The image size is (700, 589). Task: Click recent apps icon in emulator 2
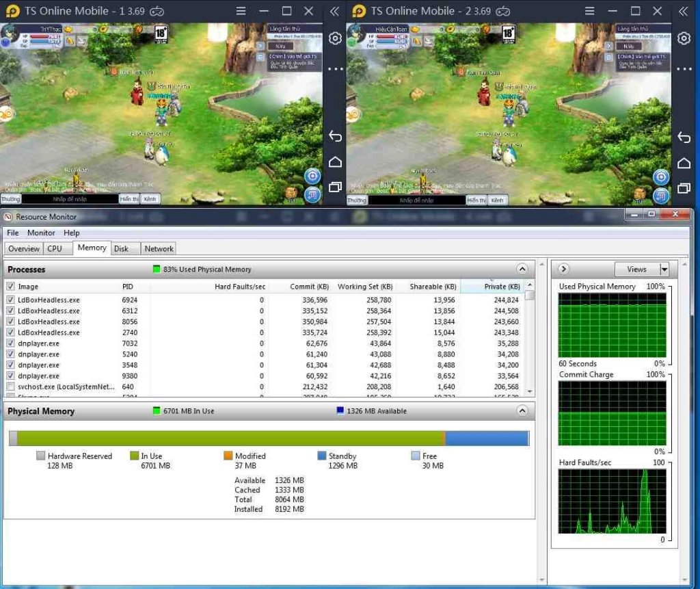pyautogui.click(x=684, y=188)
